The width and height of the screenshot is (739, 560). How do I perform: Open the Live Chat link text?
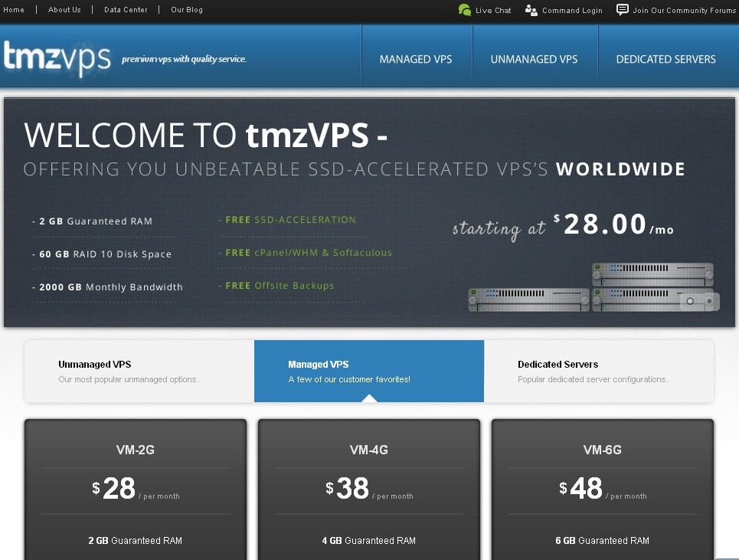click(493, 11)
